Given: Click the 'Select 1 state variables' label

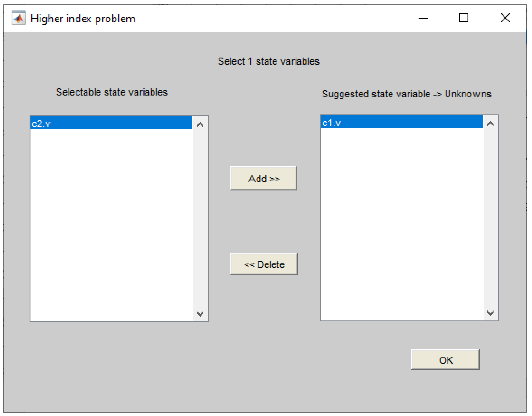Looking at the screenshot, I should (269, 61).
